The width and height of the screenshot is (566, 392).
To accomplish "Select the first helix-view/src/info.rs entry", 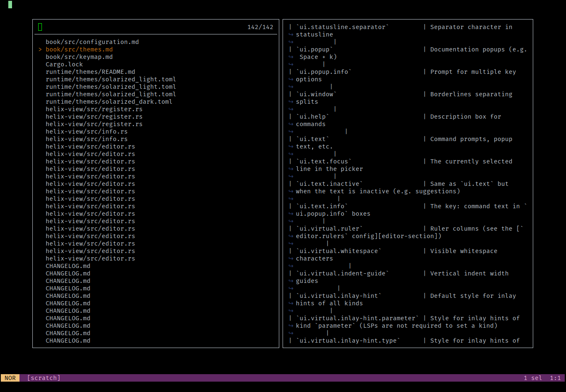I will (x=86, y=131).
